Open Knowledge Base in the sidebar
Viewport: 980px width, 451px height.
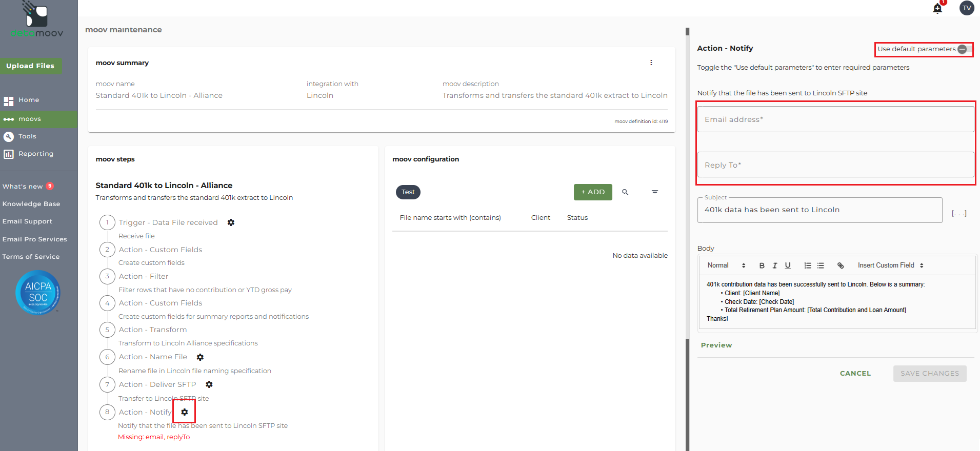(31, 204)
